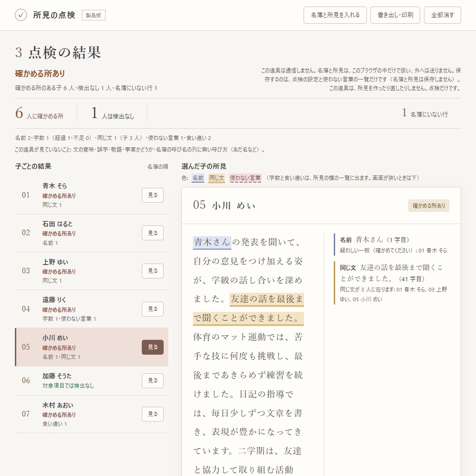Click 字数 1・使わない言葉 1 detail

point(69,319)
